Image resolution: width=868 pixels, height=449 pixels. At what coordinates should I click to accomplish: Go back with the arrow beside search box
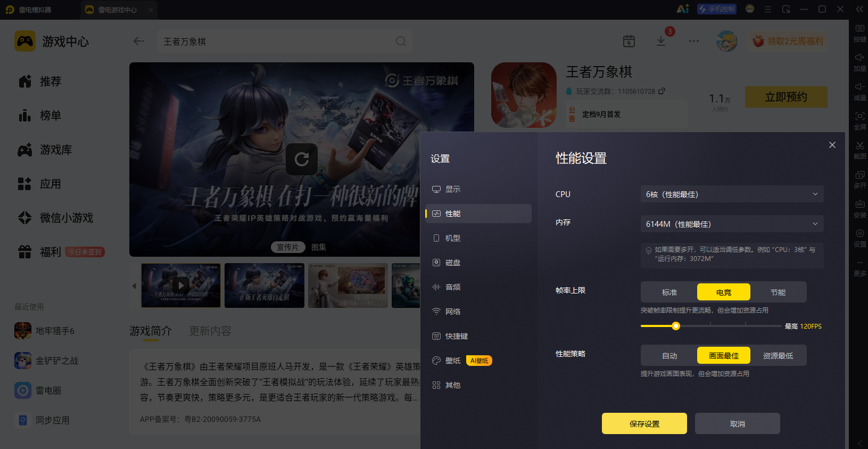(x=139, y=41)
